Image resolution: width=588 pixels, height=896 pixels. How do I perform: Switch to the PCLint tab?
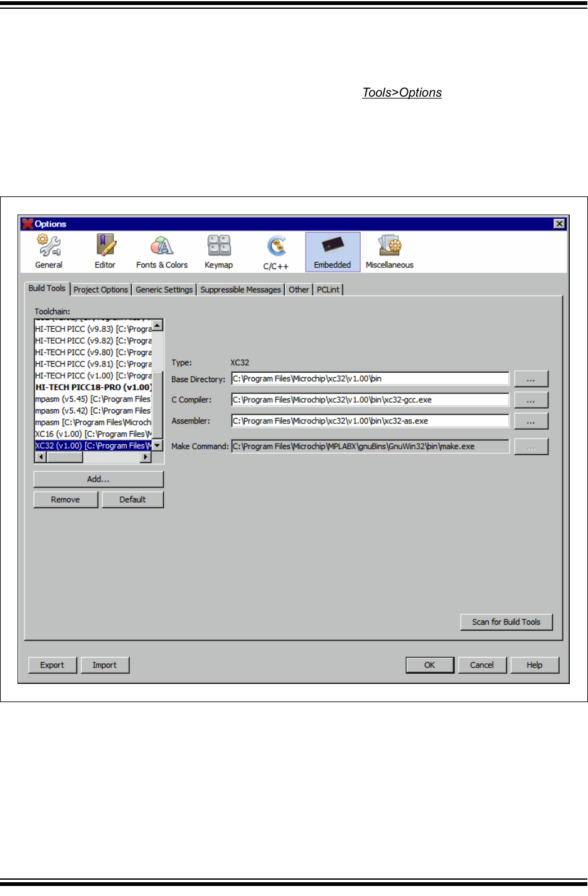click(x=328, y=289)
